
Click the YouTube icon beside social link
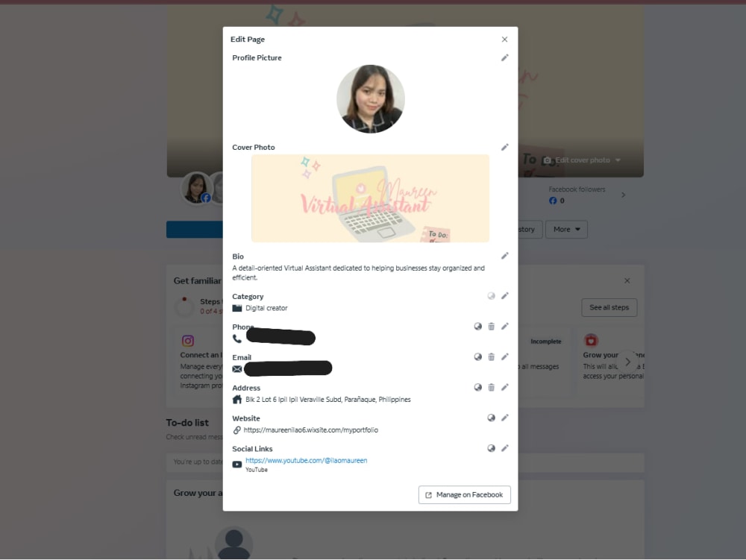237,465
